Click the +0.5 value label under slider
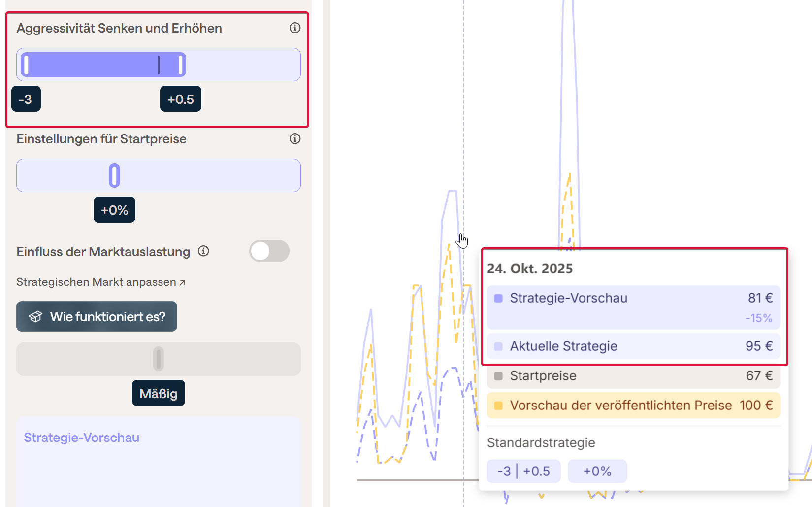 pos(181,100)
